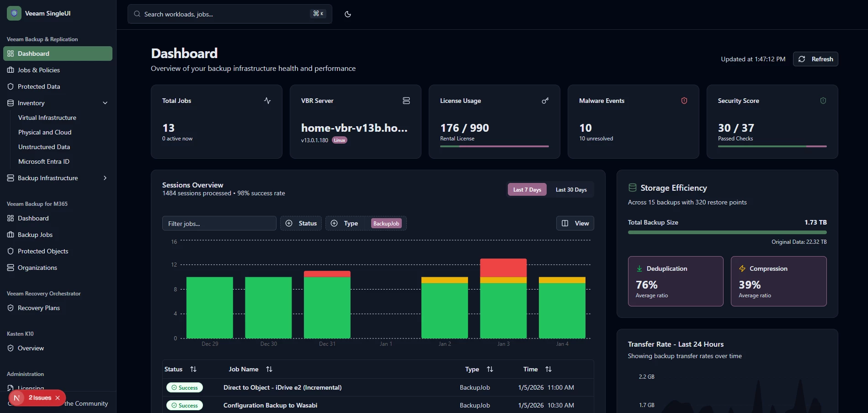The width and height of the screenshot is (868, 413).
Task: Click the Protected Data shield icon
Action: [11, 86]
